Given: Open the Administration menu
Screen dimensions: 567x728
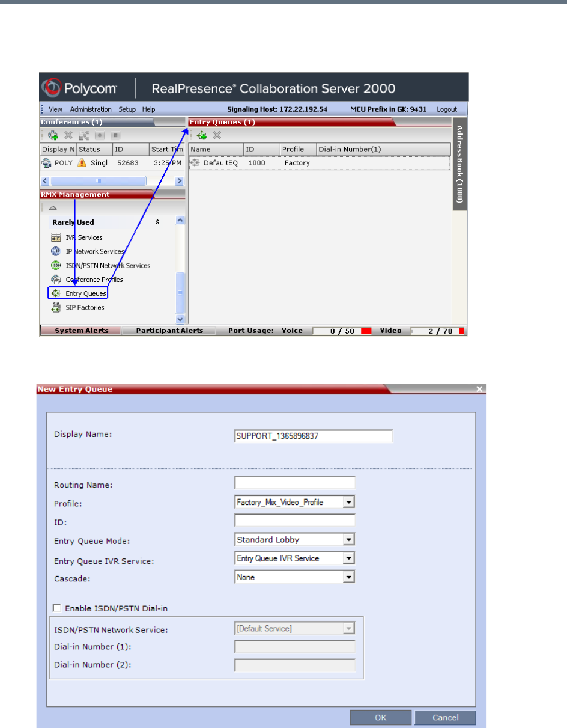Looking at the screenshot, I should [91, 109].
